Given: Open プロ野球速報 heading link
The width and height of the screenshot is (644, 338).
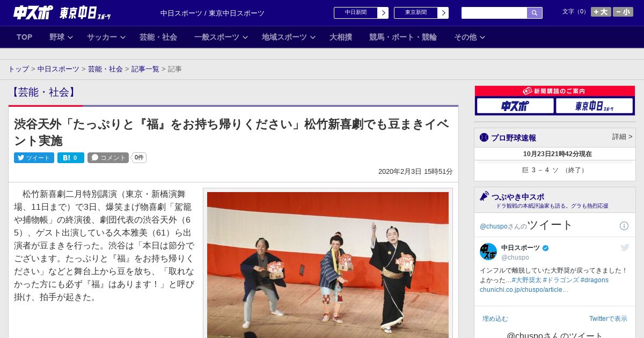Looking at the screenshot, I should 508,138.
